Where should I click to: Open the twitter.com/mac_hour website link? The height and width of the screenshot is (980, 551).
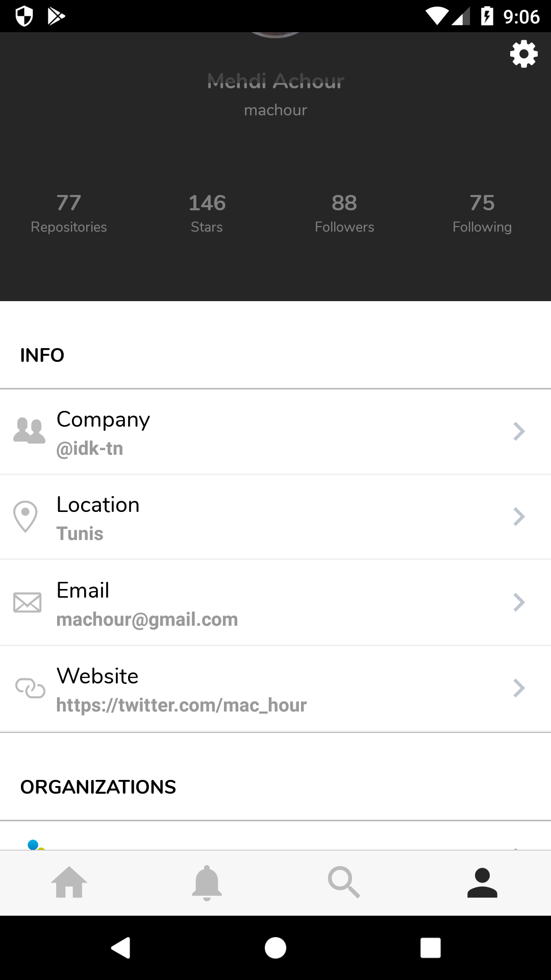coord(181,705)
